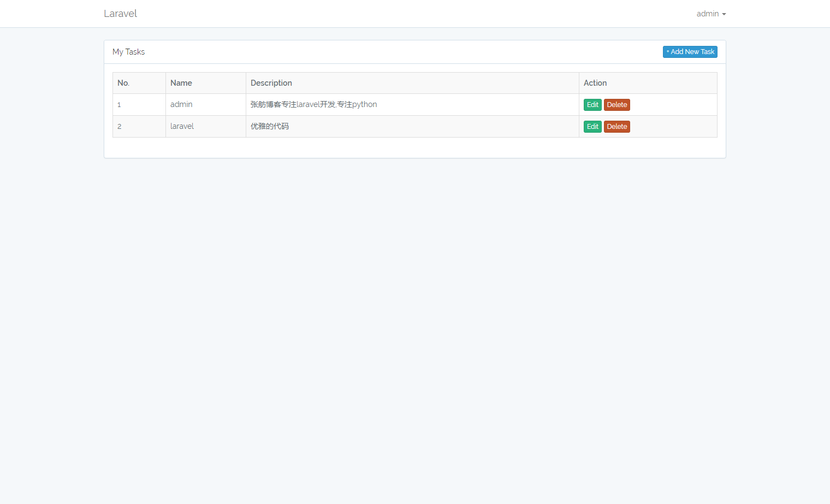This screenshot has width=830, height=504.
Task: Select the laravel name cell in row 2
Action: pyautogui.click(x=182, y=126)
